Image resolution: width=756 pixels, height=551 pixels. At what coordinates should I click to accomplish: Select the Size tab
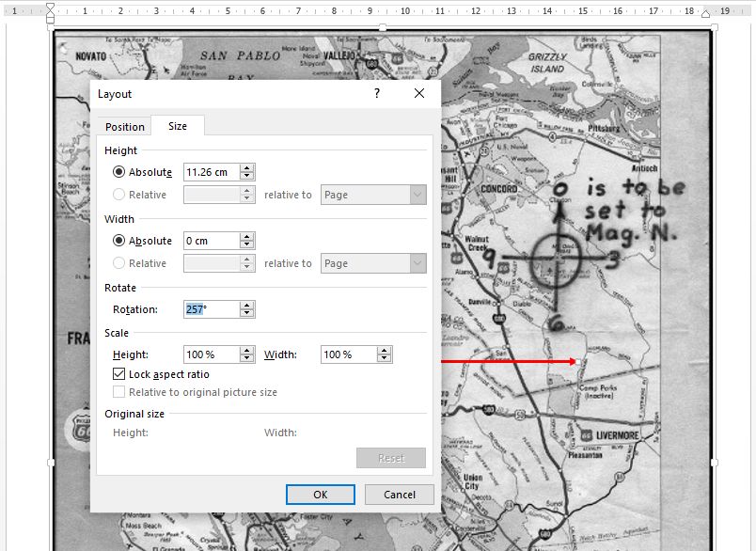(x=177, y=126)
